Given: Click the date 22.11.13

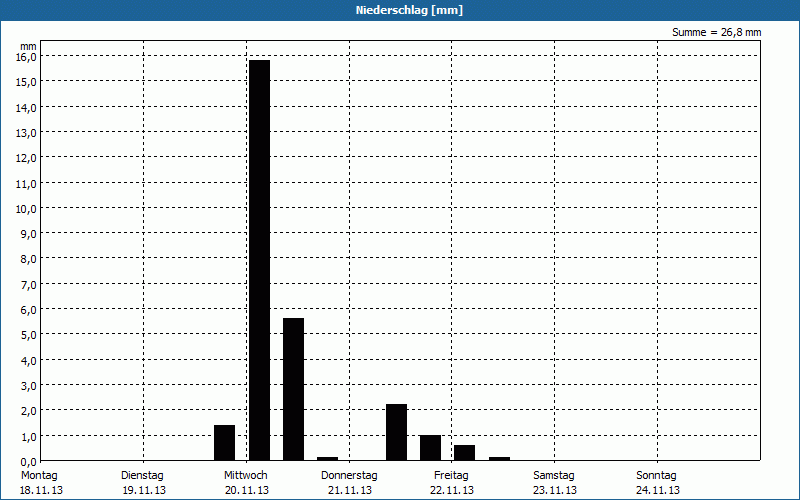Looking at the screenshot, I should click(452, 491).
